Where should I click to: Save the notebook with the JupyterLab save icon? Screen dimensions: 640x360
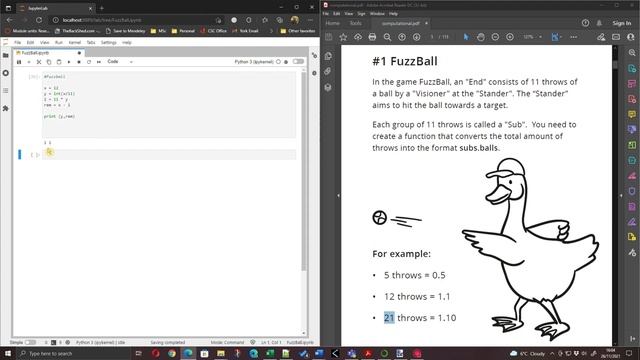tap(19, 62)
